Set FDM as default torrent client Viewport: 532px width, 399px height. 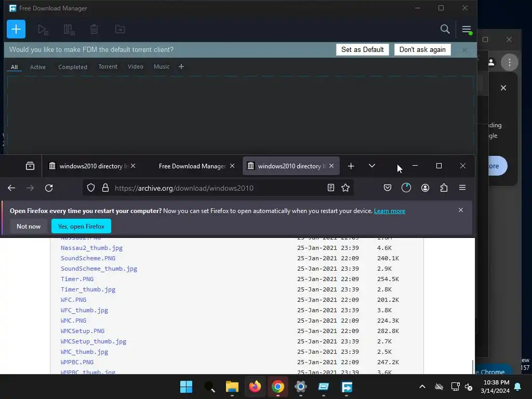tap(362, 49)
